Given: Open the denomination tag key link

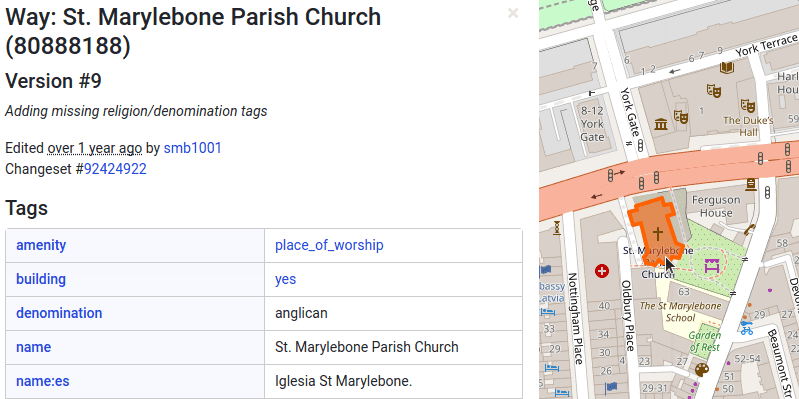Looking at the screenshot, I should pos(59,313).
